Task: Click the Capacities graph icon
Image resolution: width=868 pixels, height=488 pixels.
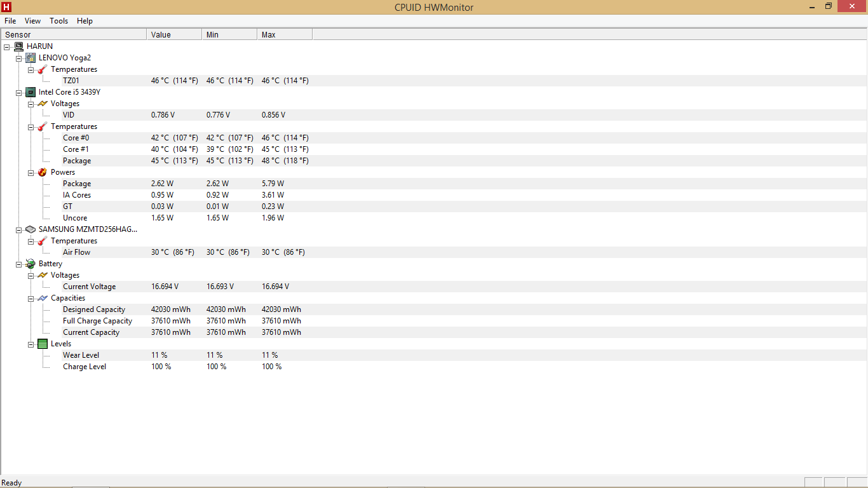Action: click(43, 298)
